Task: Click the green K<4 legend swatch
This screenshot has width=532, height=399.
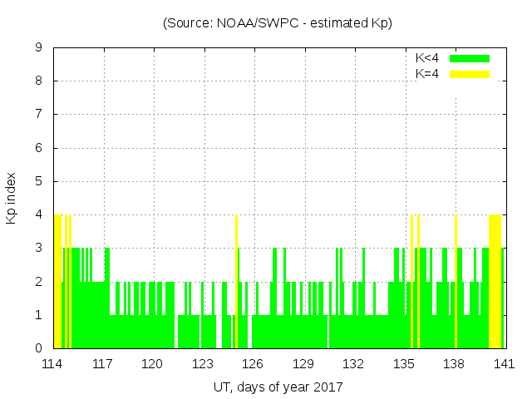Action: (469, 58)
